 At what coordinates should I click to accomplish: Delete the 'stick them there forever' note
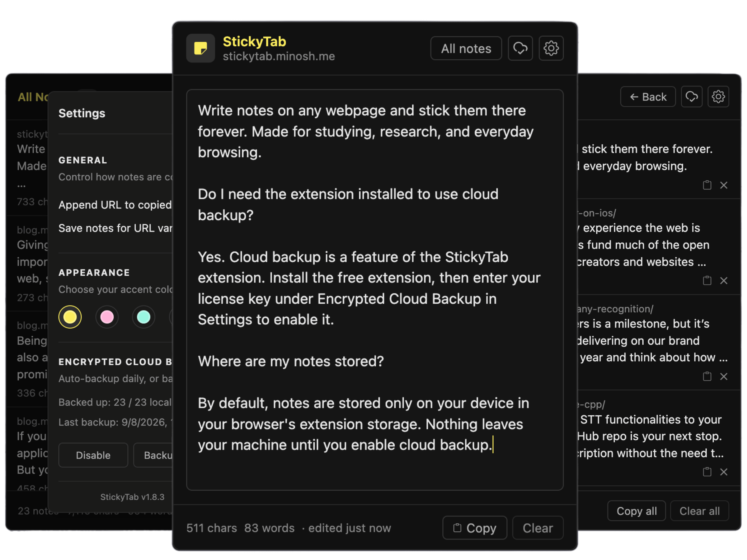point(723,185)
